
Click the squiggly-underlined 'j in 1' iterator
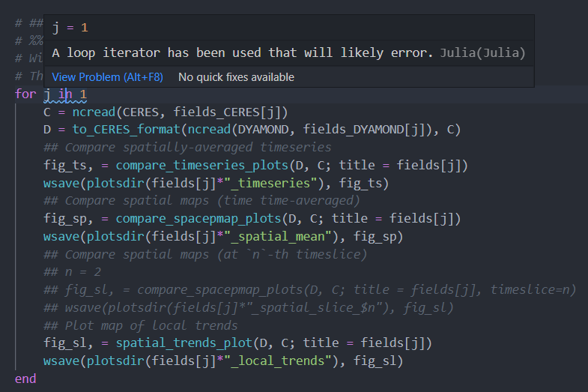click(x=65, y=94)
